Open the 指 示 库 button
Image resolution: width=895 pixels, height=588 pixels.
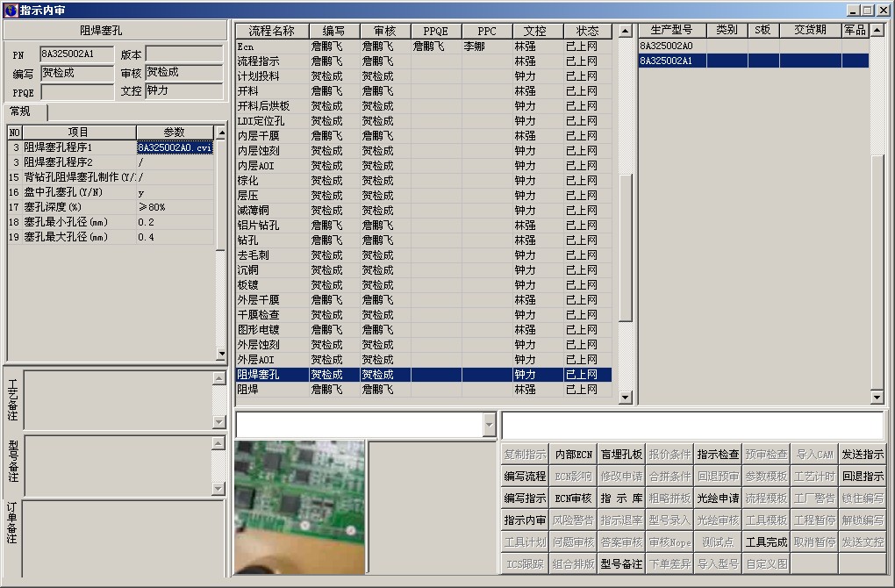(621, 498)
